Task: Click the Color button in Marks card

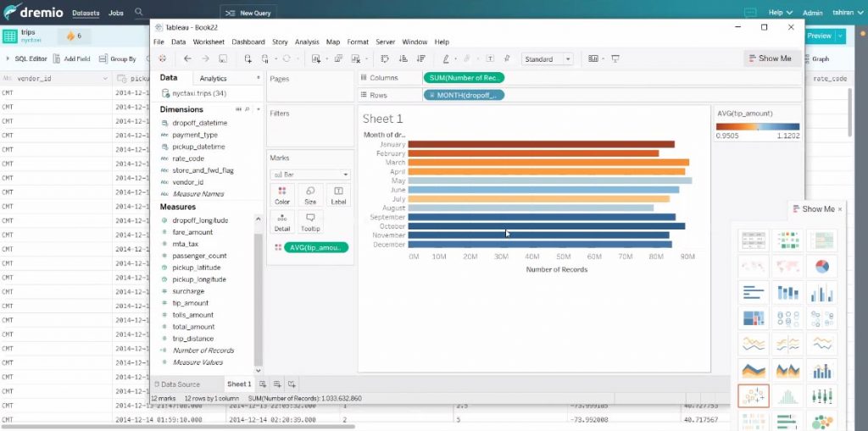Action: coord(282,196)
